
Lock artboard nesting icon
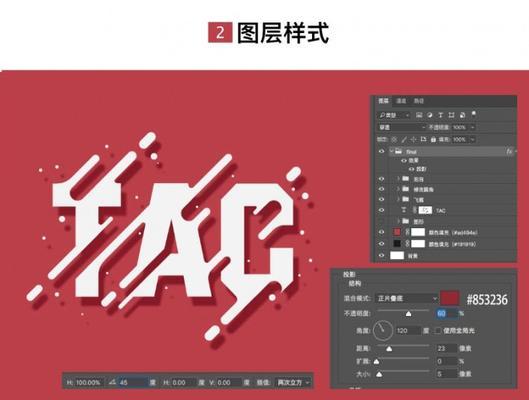[424, 139]
